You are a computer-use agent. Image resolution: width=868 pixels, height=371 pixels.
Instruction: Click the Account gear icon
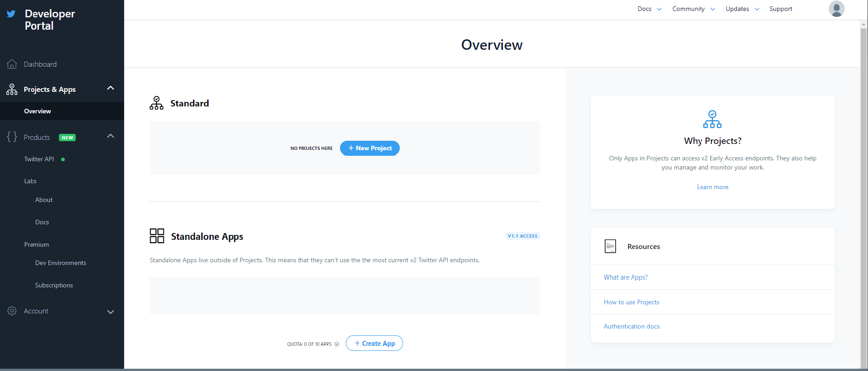12,311
